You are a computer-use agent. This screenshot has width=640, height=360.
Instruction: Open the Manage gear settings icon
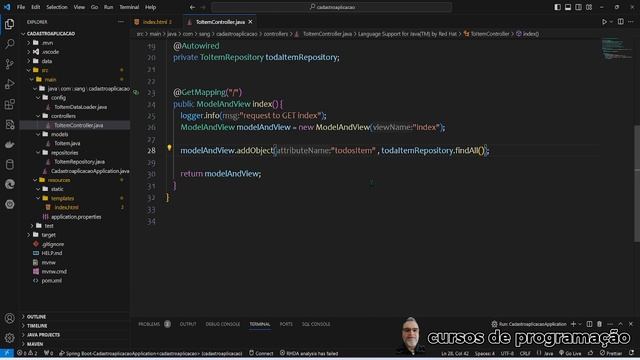(x=9, y=338)
